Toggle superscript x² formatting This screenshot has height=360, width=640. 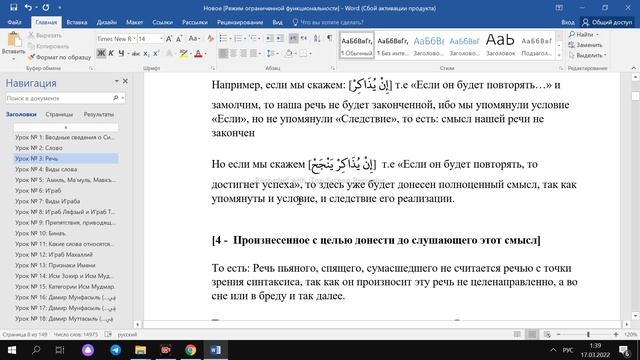pos(156,53)
